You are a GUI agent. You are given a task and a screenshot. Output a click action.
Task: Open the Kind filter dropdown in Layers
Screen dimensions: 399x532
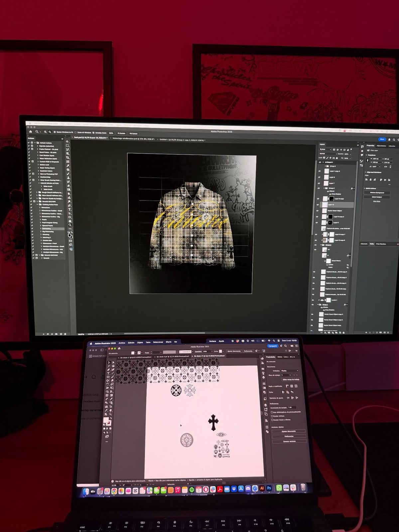click(x=325, y=149)
